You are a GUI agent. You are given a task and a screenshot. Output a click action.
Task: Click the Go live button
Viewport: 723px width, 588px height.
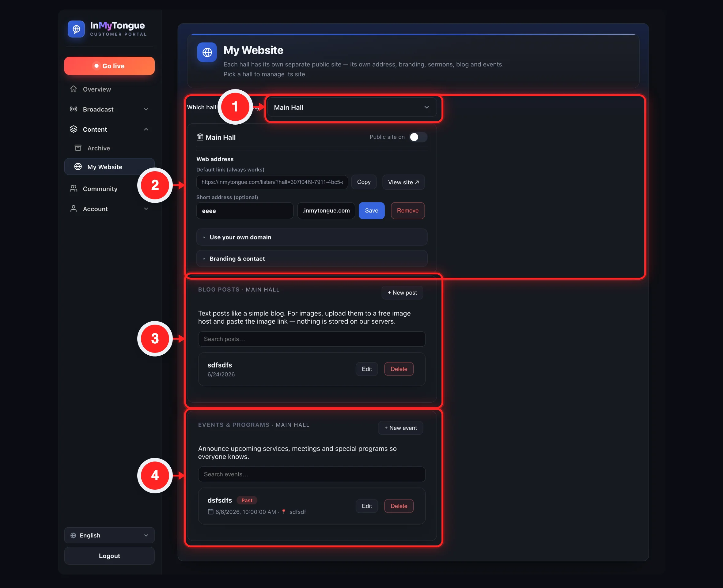pos(109,66)
